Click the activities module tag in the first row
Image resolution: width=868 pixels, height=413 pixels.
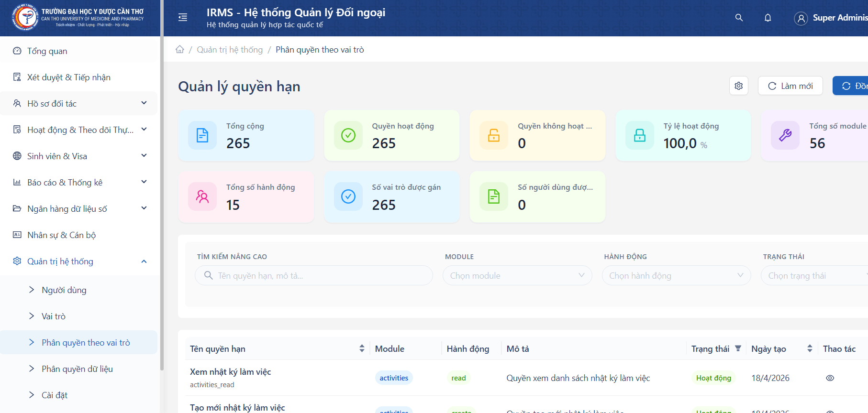394,378
